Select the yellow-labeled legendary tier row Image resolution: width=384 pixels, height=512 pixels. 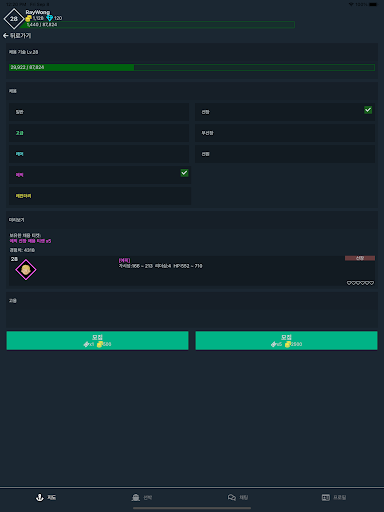click(x=100, y=196)
